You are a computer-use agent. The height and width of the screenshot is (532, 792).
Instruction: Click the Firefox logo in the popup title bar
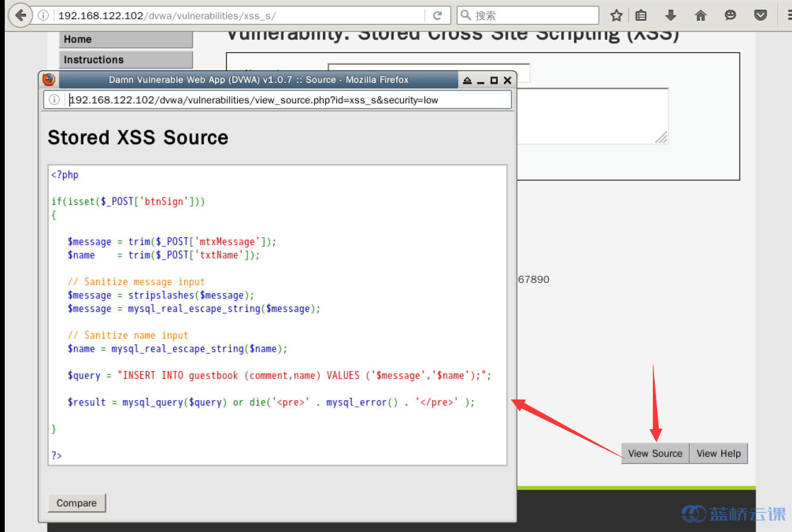49,80
